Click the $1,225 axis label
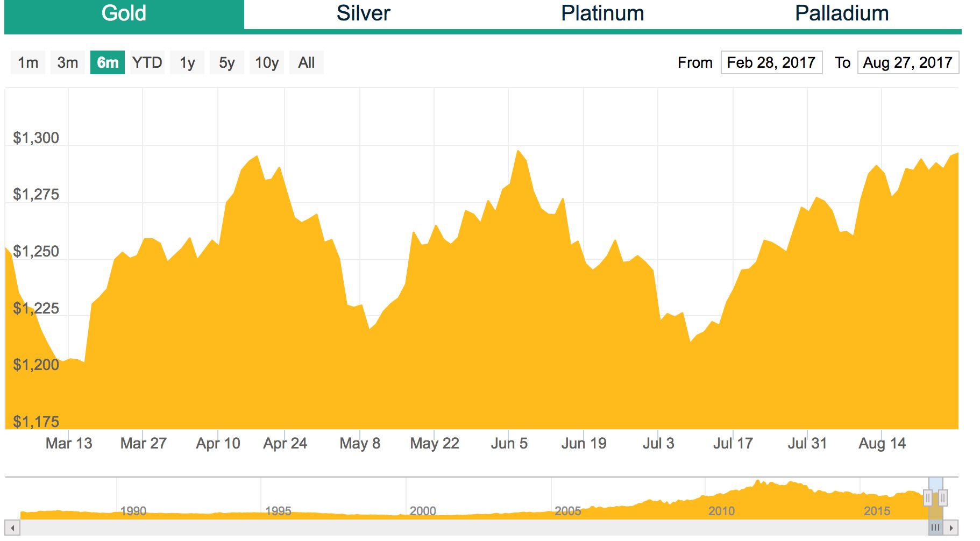This screenshot has width=980, height=541. point(36,309)
